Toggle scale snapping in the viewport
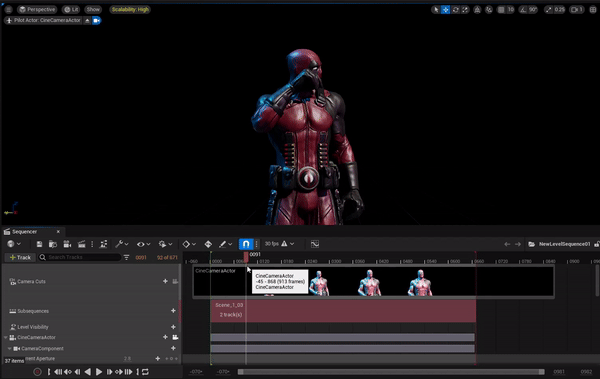600x379 pixels. click(548, 10)
